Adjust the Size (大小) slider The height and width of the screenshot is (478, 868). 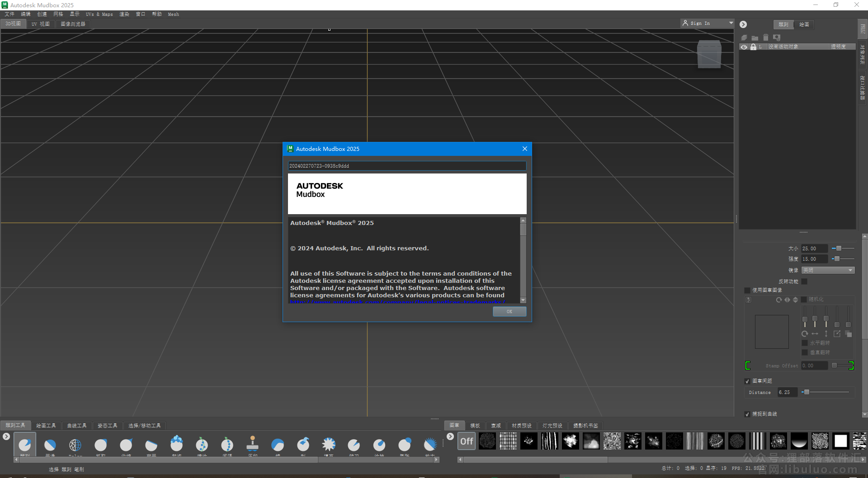click(839, 248)
